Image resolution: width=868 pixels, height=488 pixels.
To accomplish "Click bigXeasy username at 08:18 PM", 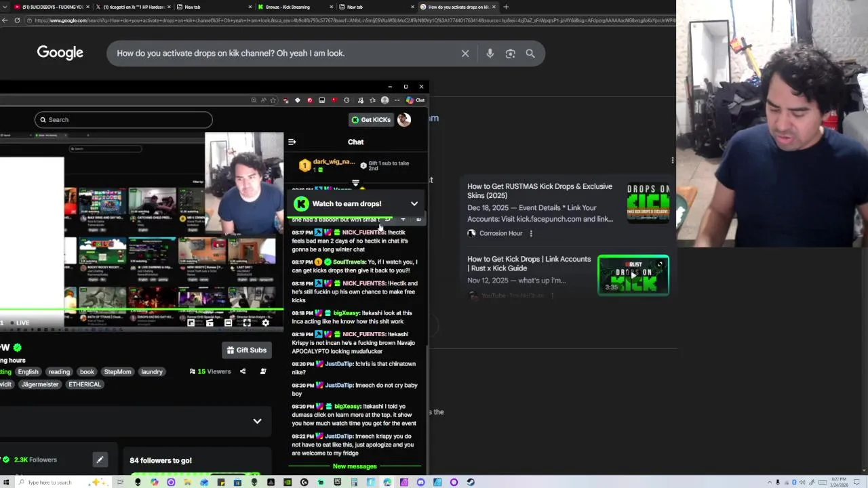I will point(347,313).
